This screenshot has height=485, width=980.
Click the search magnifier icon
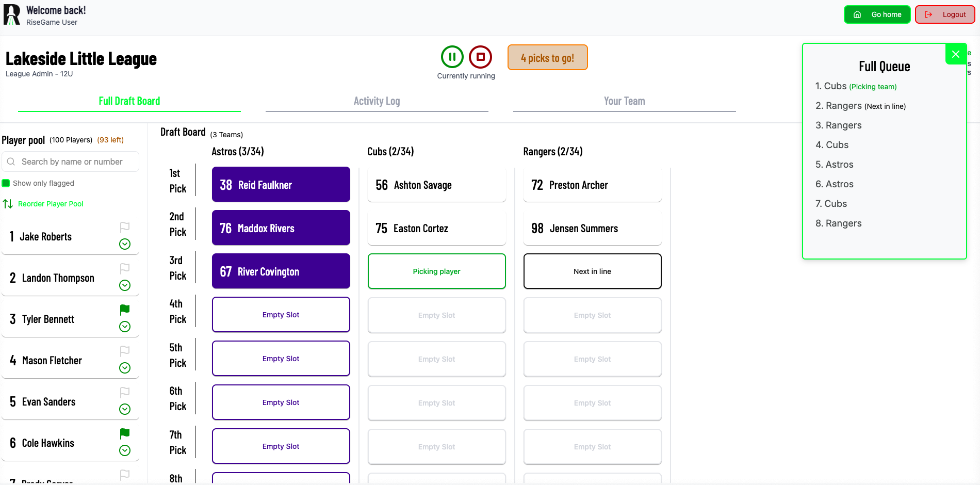[x=11, y=161]
